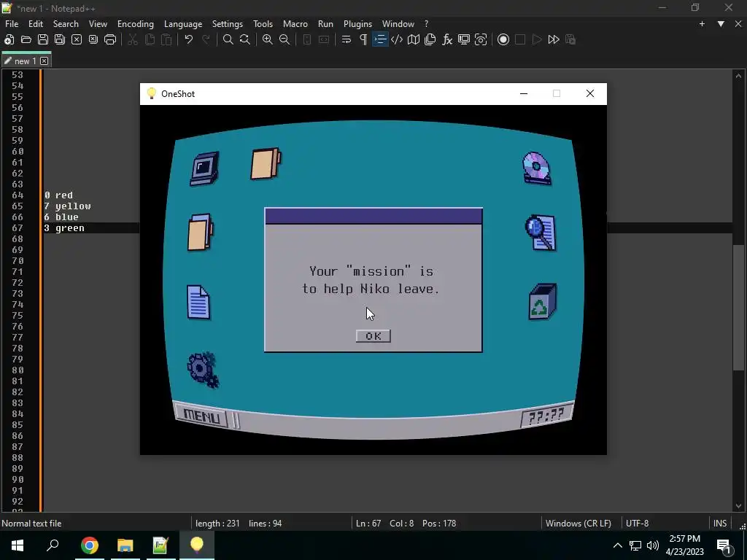The width and height of the screenshot is (747, 560).
Task: Open the magnifier document icon in OneShot
Action: pos(541,233)
